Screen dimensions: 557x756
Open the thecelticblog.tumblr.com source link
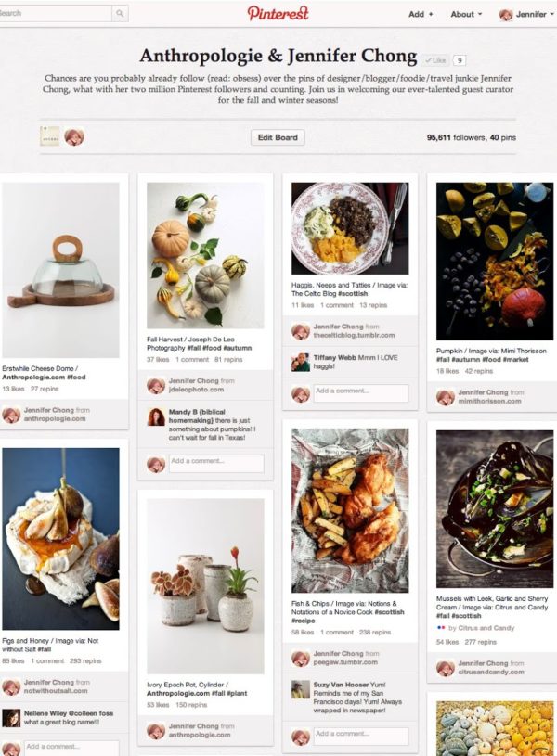354,335
